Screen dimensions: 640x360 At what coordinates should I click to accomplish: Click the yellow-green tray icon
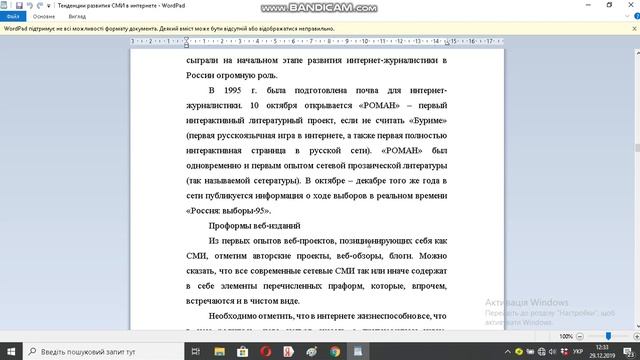coord(519,351)
